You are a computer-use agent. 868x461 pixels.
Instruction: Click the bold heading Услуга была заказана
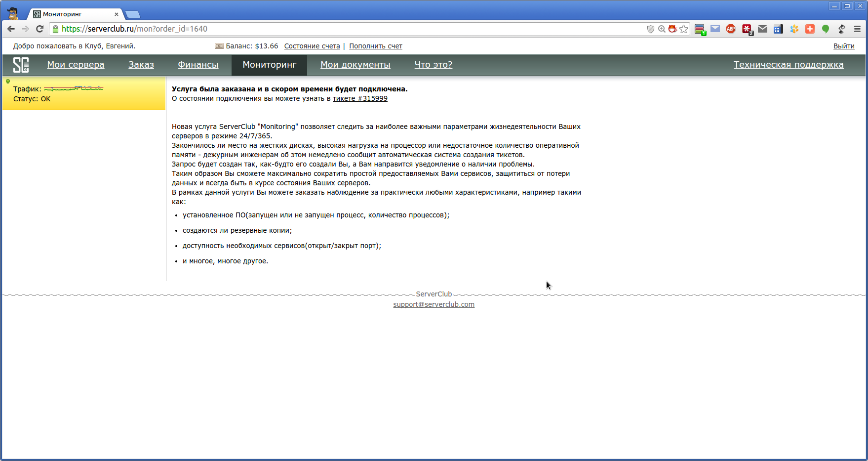290,89
